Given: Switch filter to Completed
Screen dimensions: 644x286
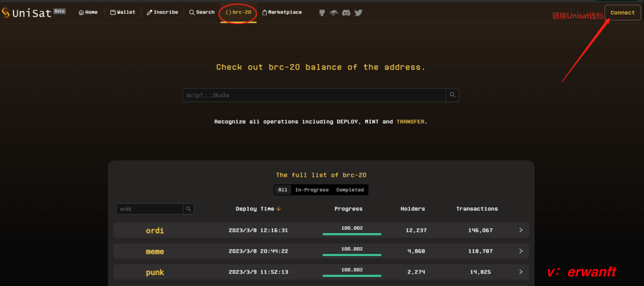Looking at the screenshot, I should click(350, 190).
